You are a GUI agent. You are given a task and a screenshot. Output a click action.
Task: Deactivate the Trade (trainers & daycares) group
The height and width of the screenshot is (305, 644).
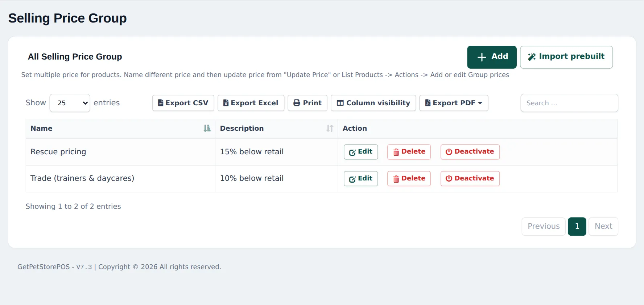pos(470,179)
